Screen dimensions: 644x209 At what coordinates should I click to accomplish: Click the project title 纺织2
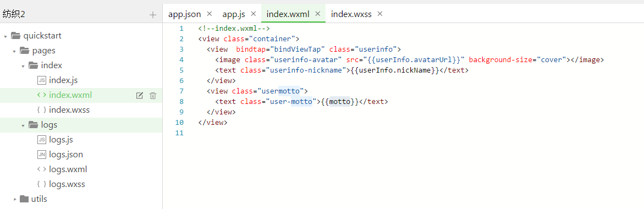click(14, 14)
